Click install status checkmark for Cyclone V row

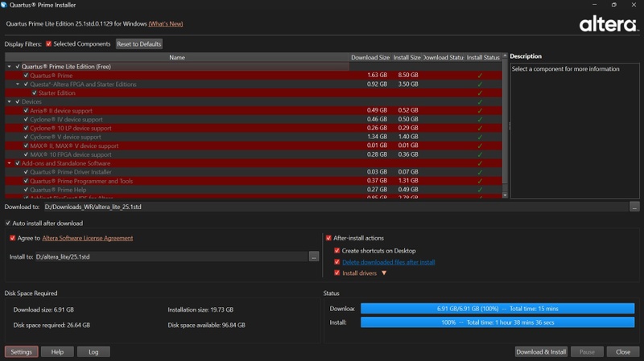[x=480, y=137]
